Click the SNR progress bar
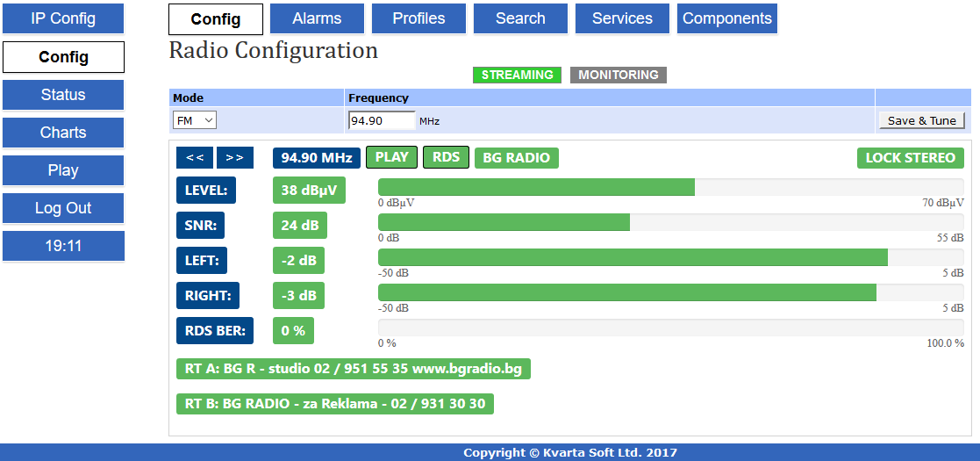Image resolution: width=980 pixels, height=461 pixels. [x=670, y=222]
